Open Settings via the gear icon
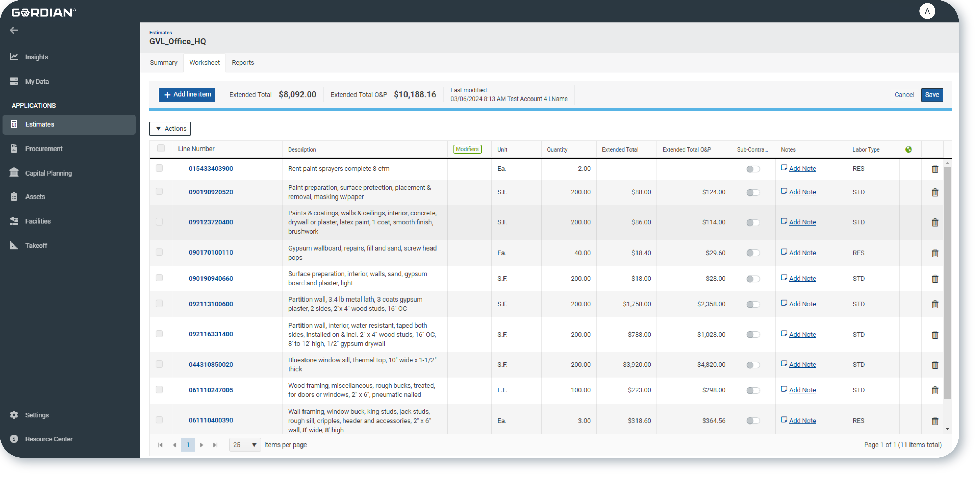The image size is (980, 479). click(14, 415)
